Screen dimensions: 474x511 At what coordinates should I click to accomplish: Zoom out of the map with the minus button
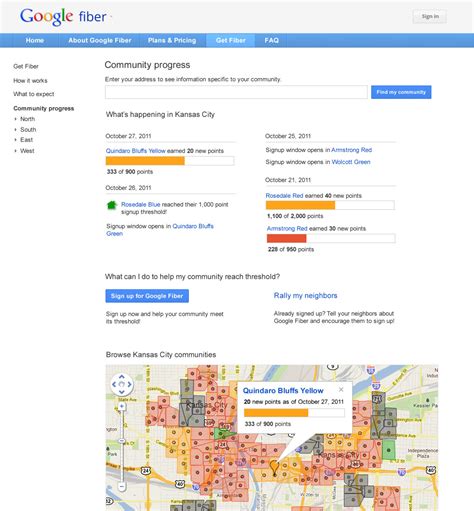pos(122,487)
